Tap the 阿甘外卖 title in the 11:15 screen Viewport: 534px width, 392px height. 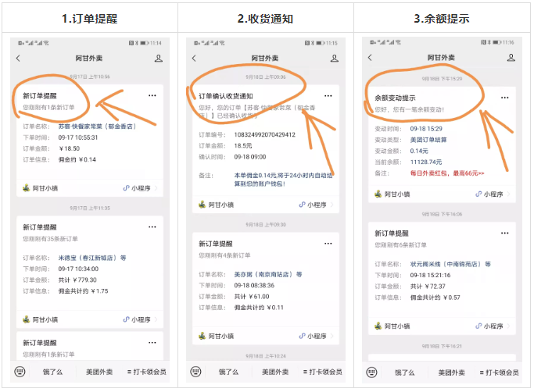(265, 59)
